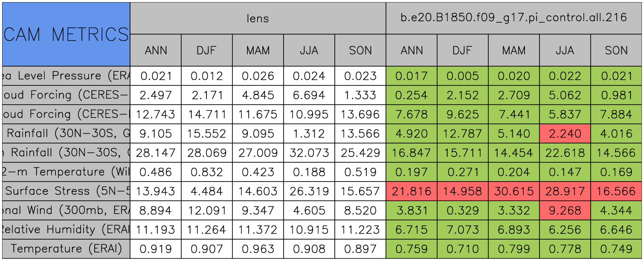The width and height of the screenshot is (644, 261).
Task: Select the b.e20.B1850 pi_control column group header
Action: click(x=513, y=18)
